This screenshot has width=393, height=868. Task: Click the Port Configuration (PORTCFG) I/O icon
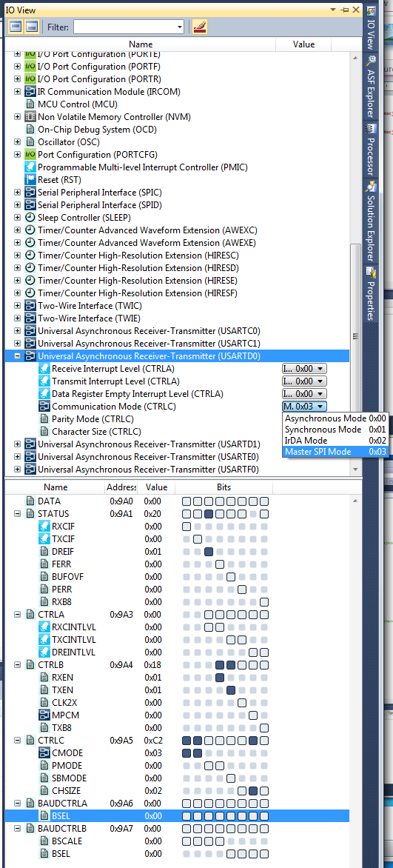click(x=30, y=155)
